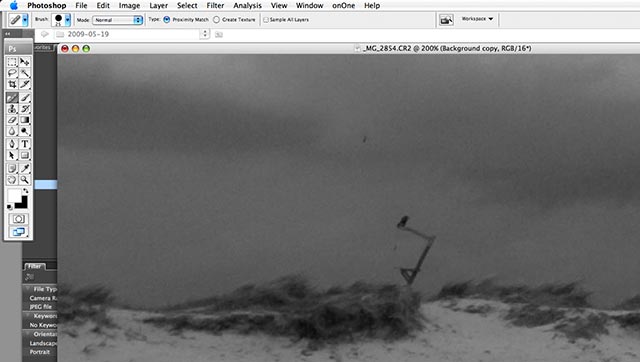Select the History Brush tool

[x=25, y=109]
